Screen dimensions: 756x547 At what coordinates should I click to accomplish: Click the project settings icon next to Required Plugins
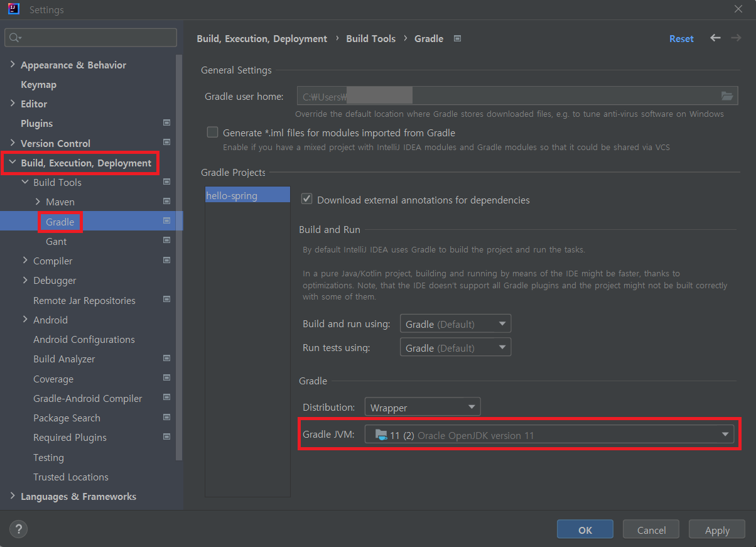166,437
